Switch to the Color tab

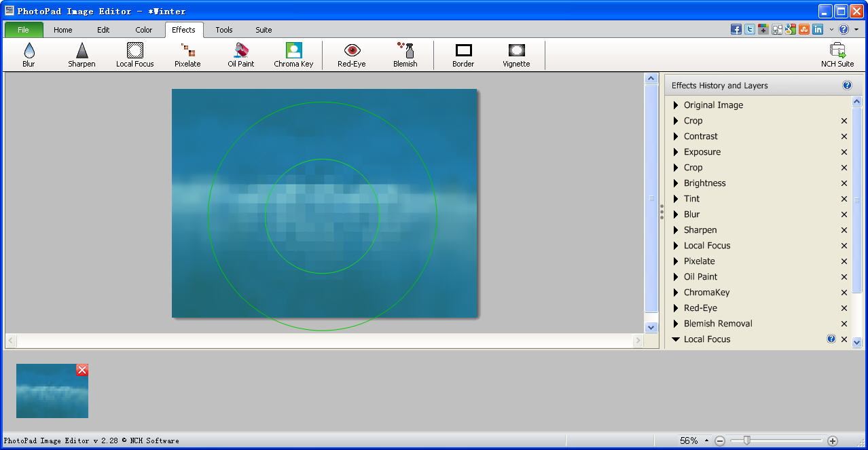144,30
